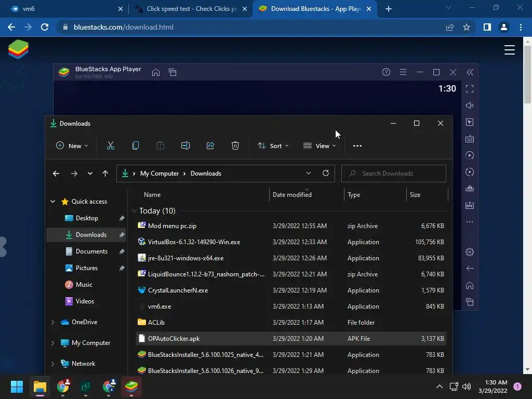Open the See more ellipsis in File Explorer
The image size is (532, 399).
[x=357, y=146]
